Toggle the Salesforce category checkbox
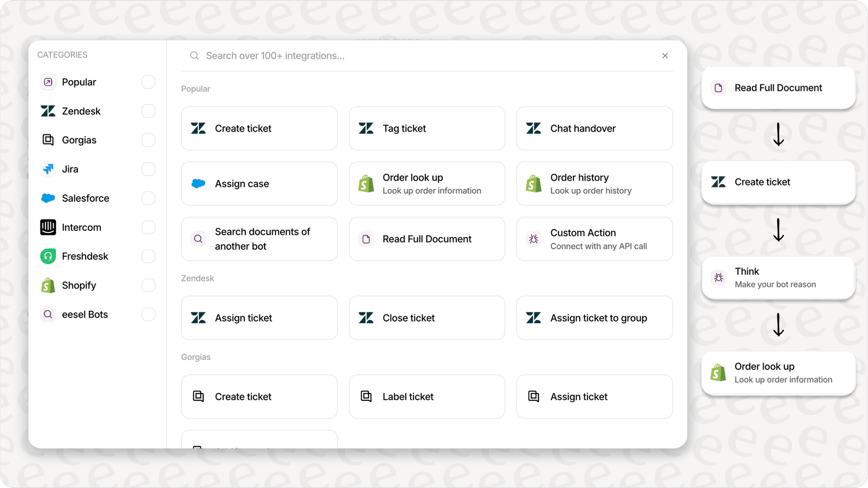Viewport: 868px width, 488px height. pos(148,198)
